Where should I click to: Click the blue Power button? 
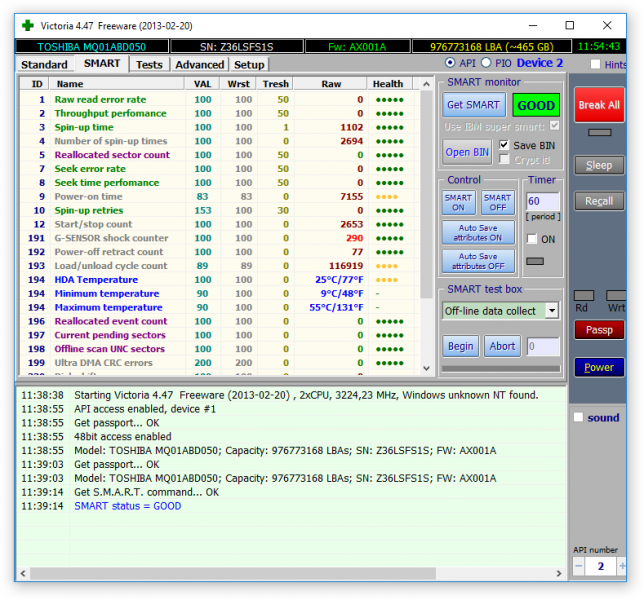pyautogui.click(x=599, y=367)
